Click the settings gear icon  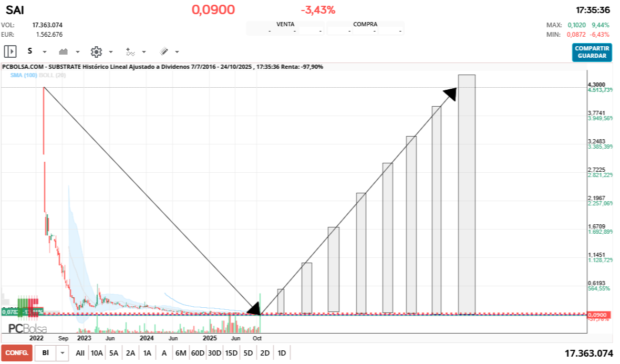96,51
